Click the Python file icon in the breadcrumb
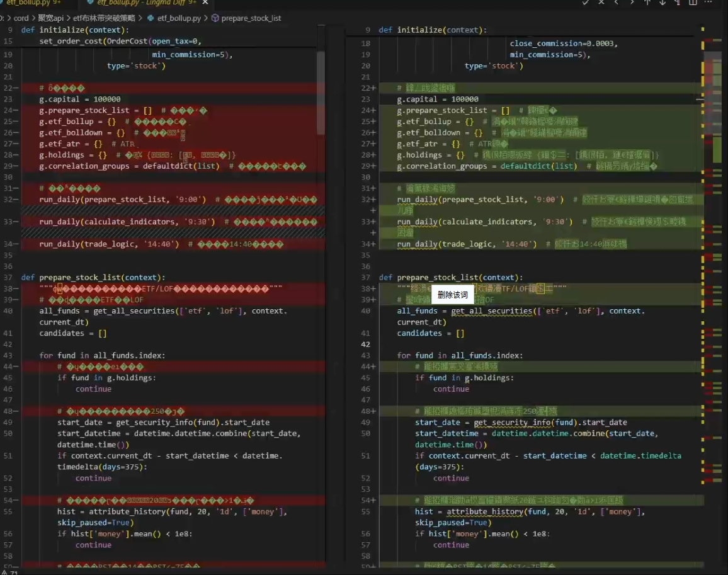728x575 pixels. pyautogui.click(x=151, y=18)
